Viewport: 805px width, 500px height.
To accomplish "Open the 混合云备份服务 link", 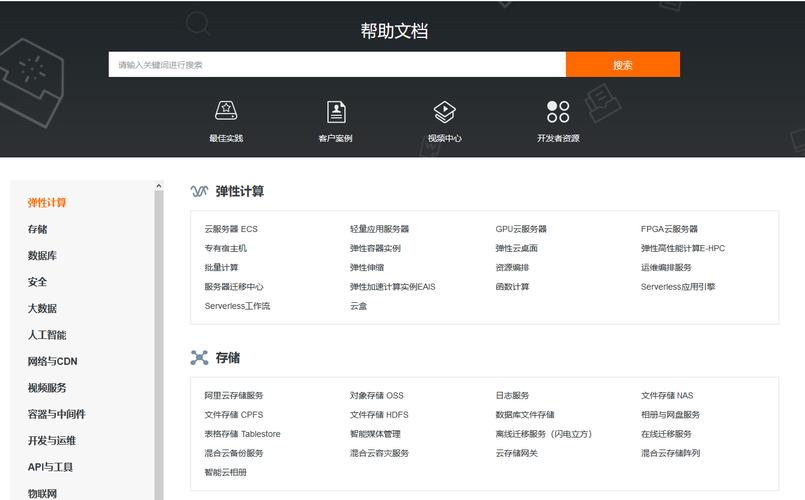I will pos(234,453).
